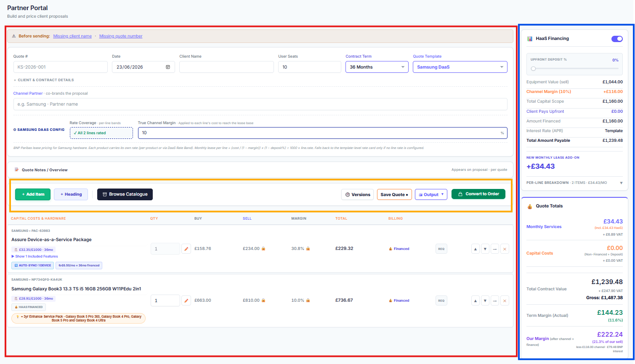This screenshot has width=635, height=364.
Task: Click the 'Missing quote number' link
Action: (x=121, y=36)
